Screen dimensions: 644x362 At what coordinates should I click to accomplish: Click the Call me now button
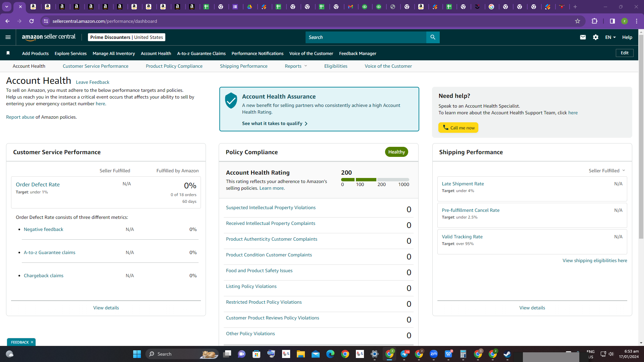pos(458,128)
